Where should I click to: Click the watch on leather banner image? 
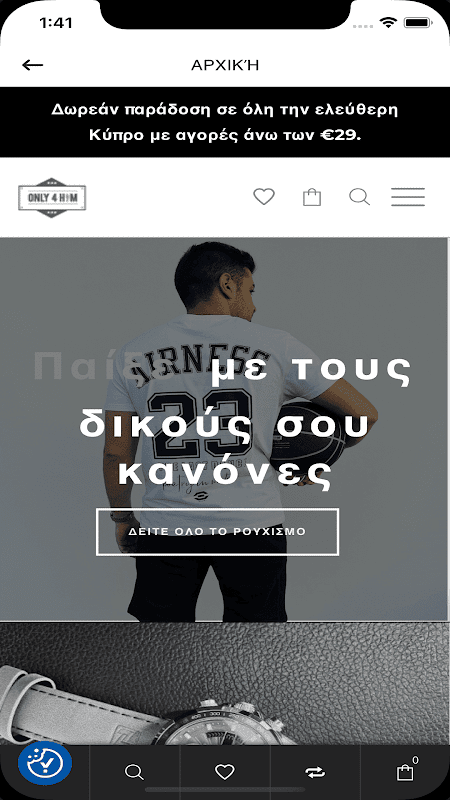pos(225,684)
